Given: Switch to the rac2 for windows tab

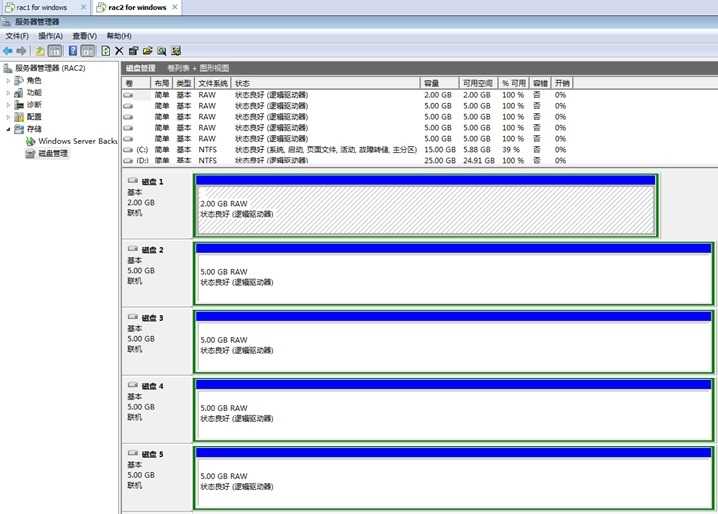Looking at the screenshot, I should click(x=137, y=7).
